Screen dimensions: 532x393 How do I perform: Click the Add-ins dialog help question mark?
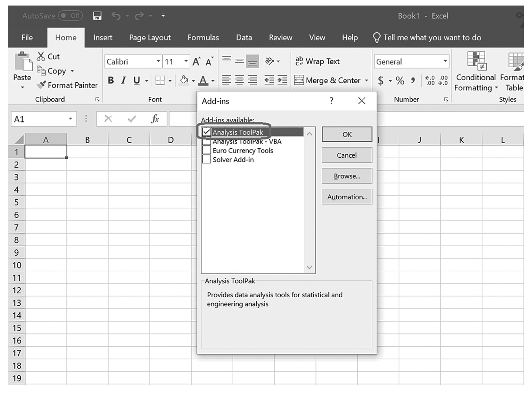pyautogui.click(x=331, y=101)
